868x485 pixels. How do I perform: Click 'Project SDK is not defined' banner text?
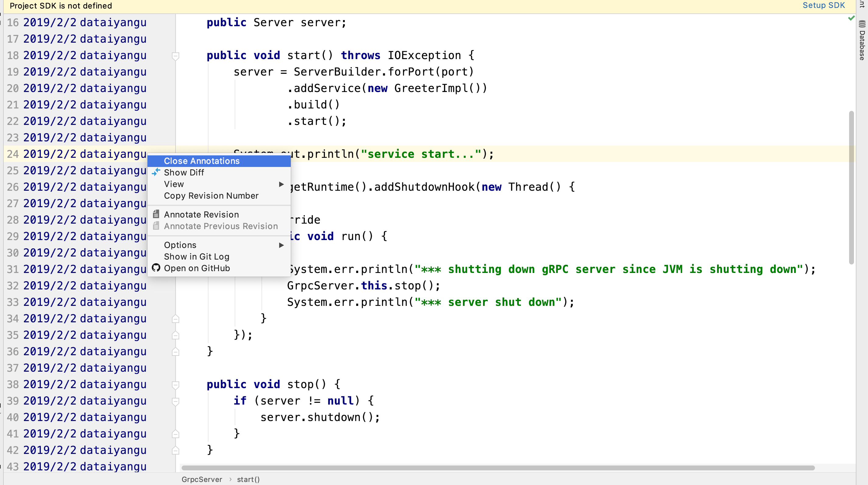coord(61,6)
